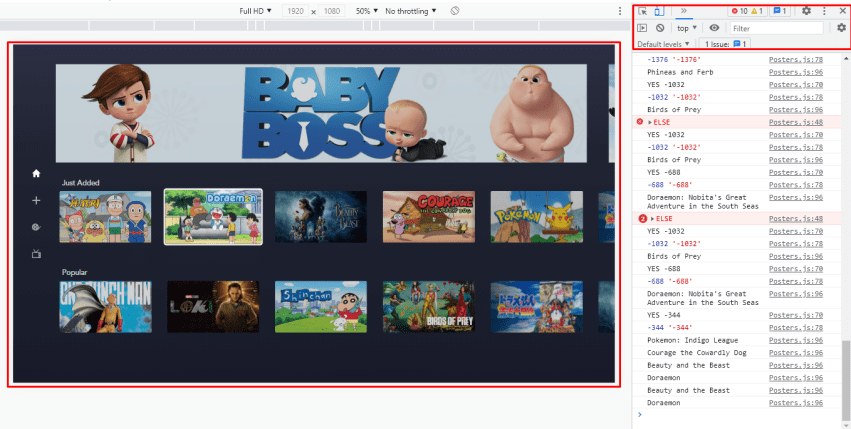Image resolution: width=851 pixels, height=429 pixels.
Task: Activate the inspect element picker
Action: coord(643,11)
